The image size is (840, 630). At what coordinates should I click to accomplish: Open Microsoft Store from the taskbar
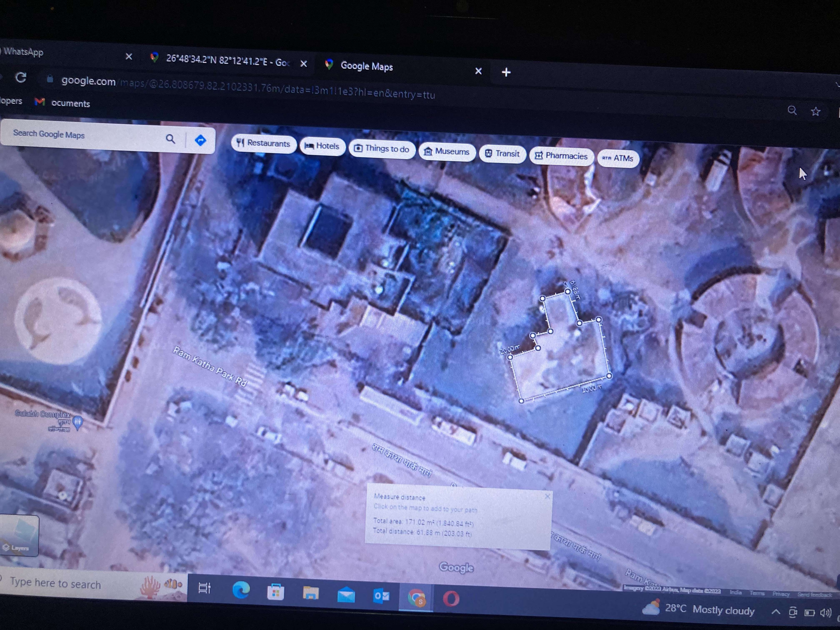(x=276, y=592)
